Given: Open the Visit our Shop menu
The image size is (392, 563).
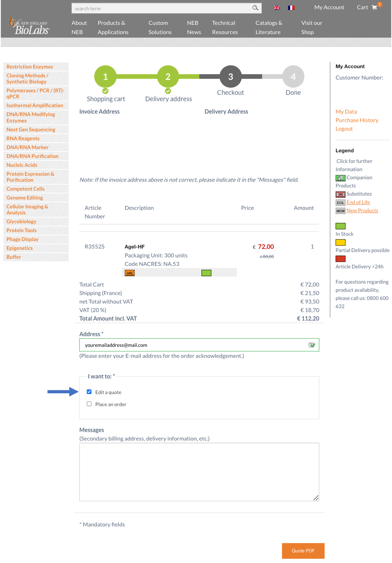Looking at the screenshot, I should coord(311,28).
